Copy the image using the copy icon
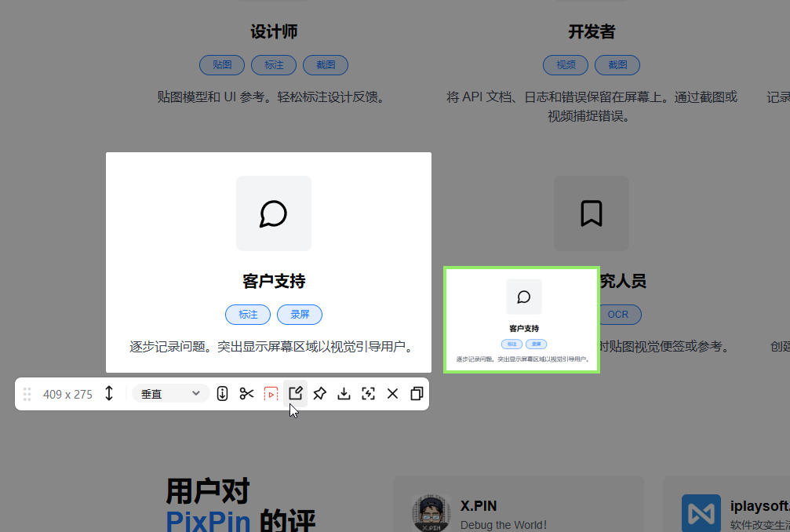Screen dimensions: 790x532 click(x=417, y=393)
